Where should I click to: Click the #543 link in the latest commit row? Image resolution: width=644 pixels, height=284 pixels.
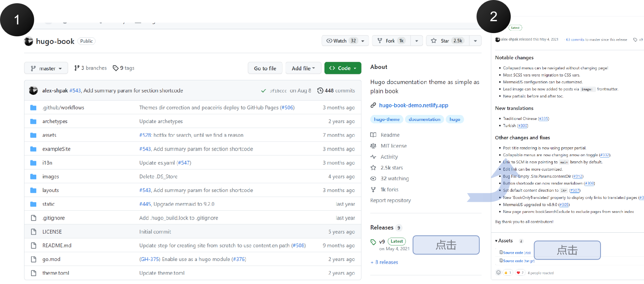click(75, 90)
